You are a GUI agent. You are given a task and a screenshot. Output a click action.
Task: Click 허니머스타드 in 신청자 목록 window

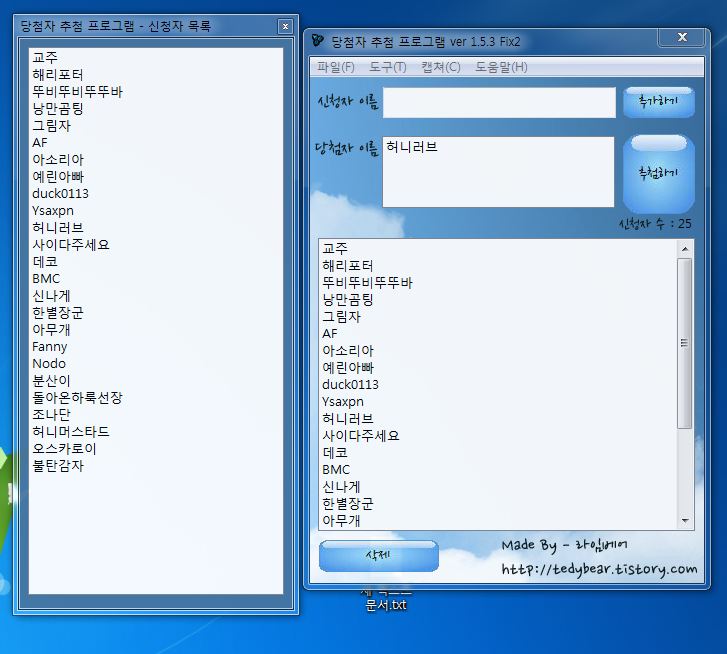(71, 432)
